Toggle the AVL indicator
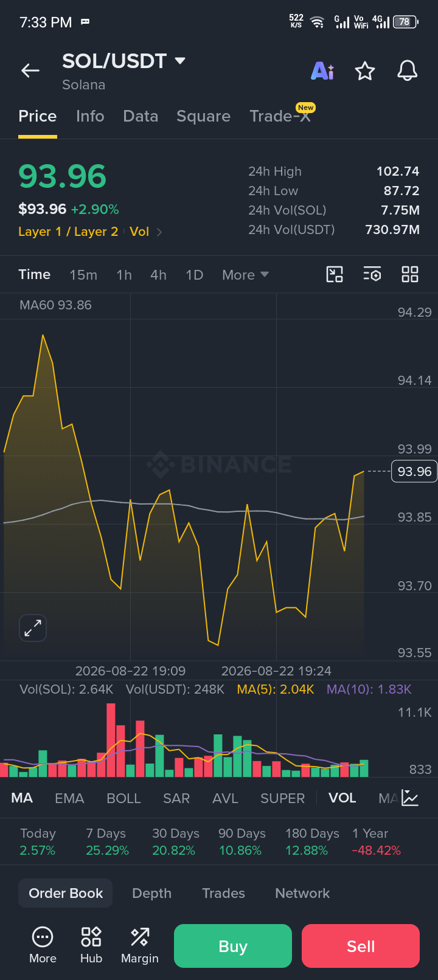This screenshot has height=980, width=438. pyautogui.click(x=225, y=798)
